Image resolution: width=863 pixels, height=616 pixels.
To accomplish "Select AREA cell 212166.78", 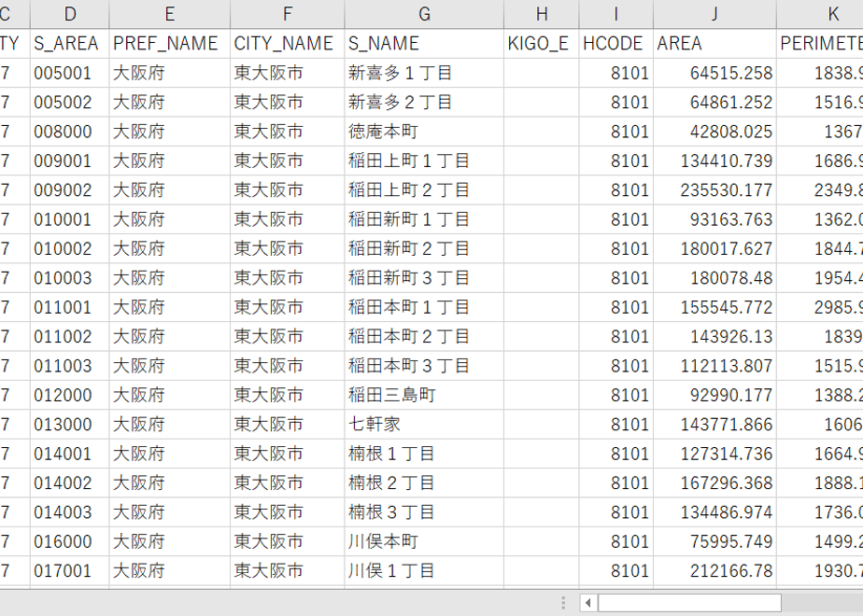I will coord(714,570).
